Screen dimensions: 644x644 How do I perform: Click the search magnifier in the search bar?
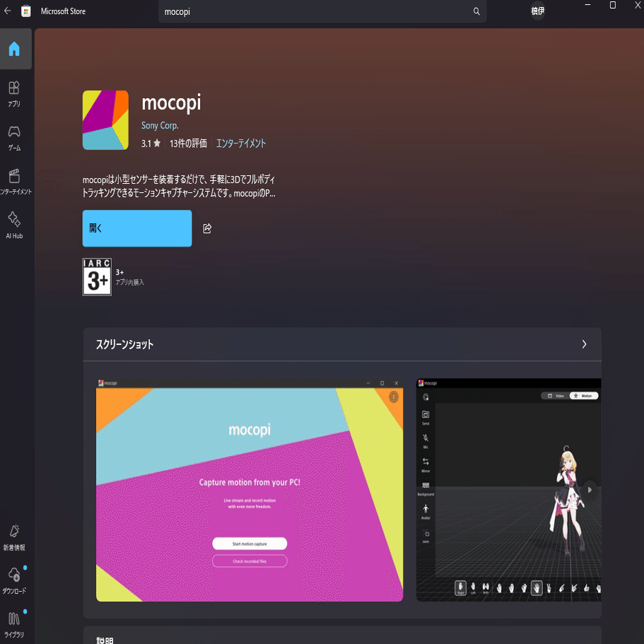pos(476,11)
